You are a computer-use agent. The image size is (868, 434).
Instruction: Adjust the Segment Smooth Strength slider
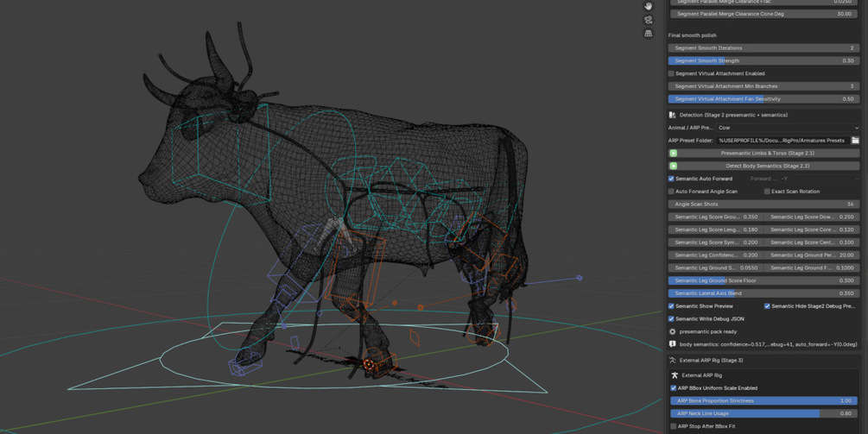[x=764, y=60]
